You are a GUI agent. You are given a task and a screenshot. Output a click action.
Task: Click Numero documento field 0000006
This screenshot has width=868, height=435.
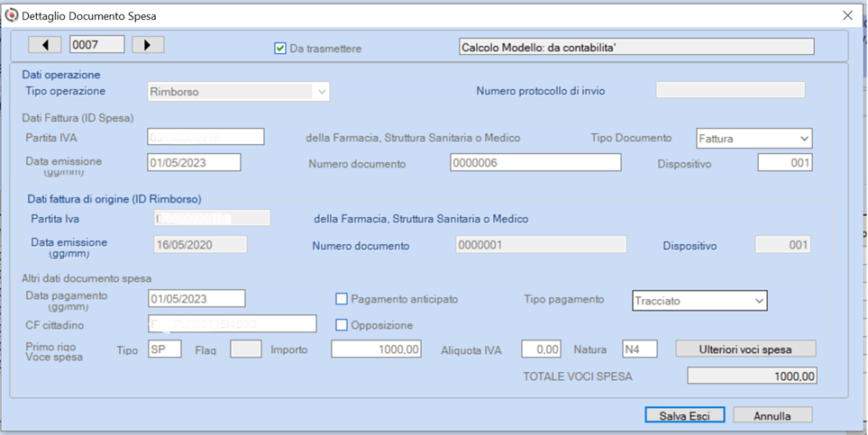pyautogui.click(x=535, y=162)
